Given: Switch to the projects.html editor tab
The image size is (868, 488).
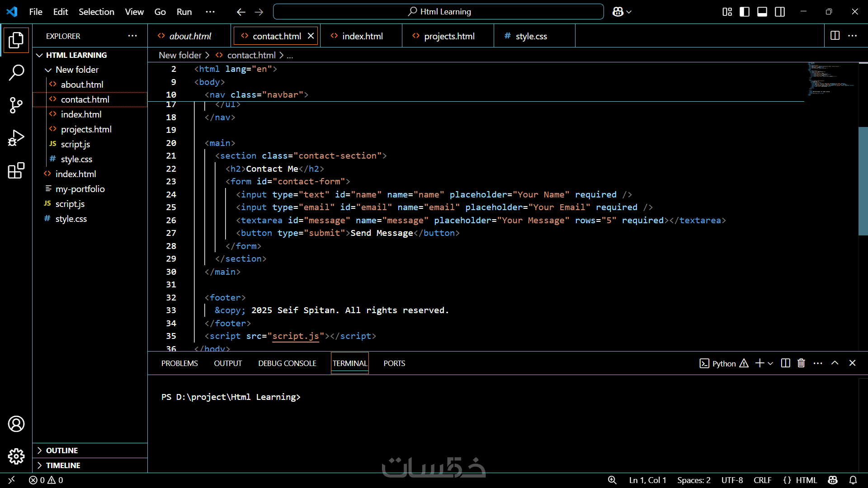Looking at the screenshot, I should 449,36.
